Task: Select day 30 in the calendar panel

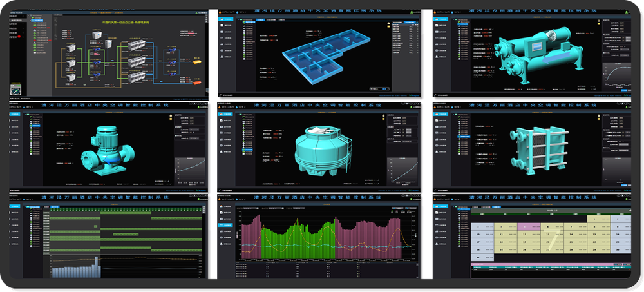Action: [x=621, y=249]
